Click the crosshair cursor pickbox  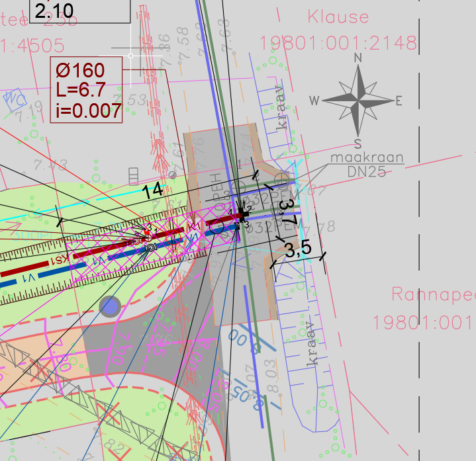point(130,56)
